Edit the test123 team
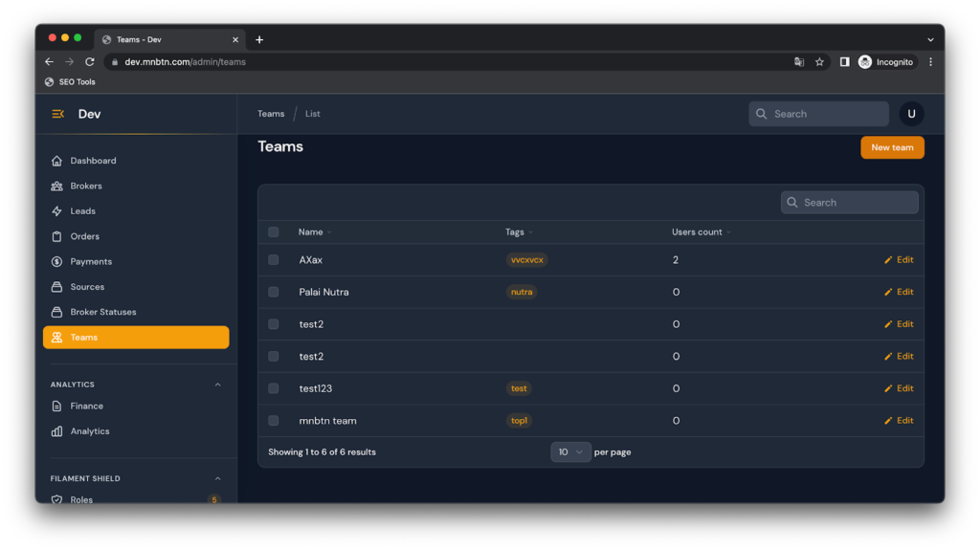 pyautogui.click(x=899, y=388)
